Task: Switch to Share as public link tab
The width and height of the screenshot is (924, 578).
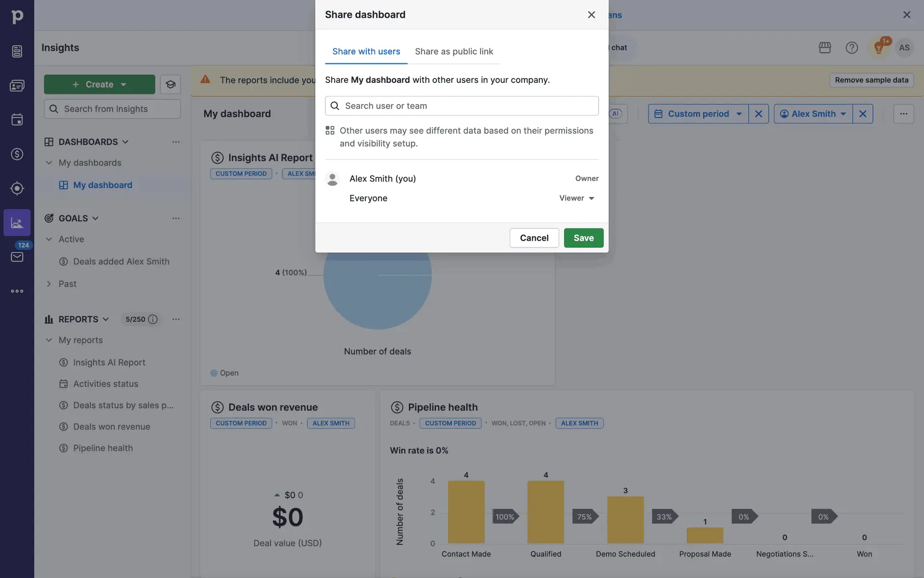Action: [x=453, y=52]
